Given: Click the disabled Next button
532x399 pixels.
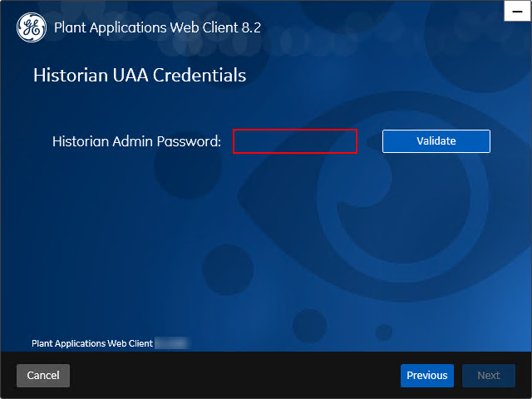Looking at the screenshot, I should pos(489,375).
